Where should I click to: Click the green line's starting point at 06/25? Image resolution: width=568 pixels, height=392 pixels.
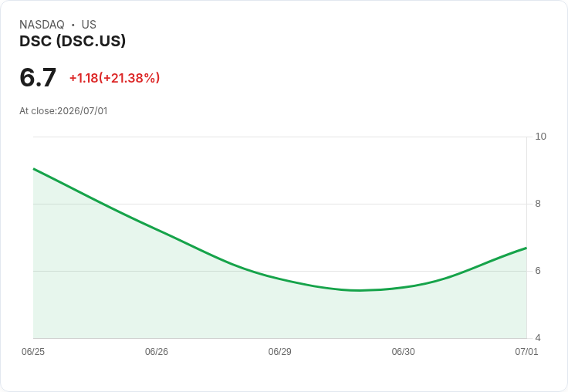[x=34, y=169]
